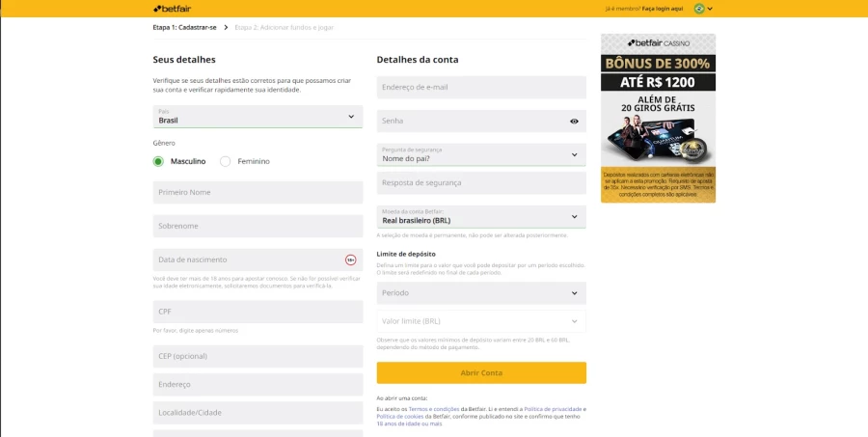The width and height of the screenshot is (868, 437).
Task: Click the Brazil flag language icon
Action: 699,9
